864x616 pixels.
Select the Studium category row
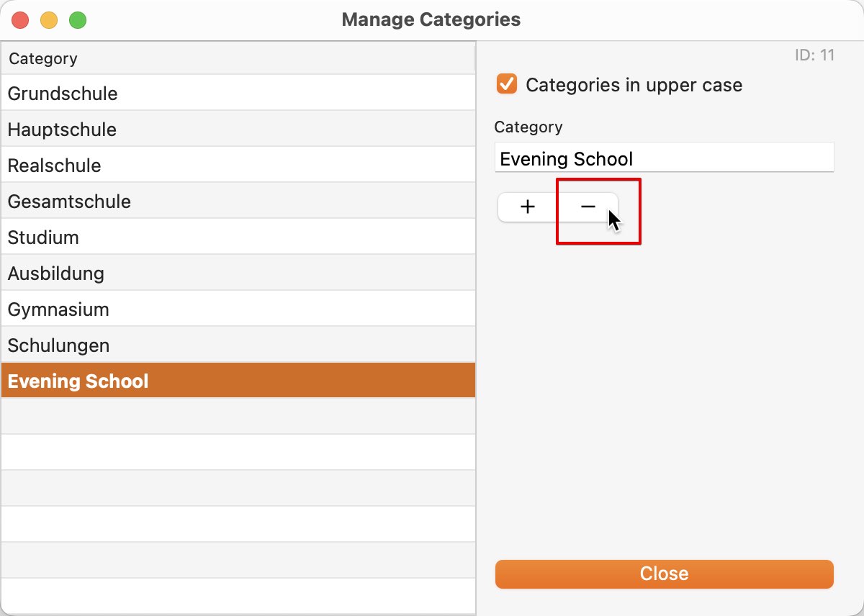coord(238,237)
